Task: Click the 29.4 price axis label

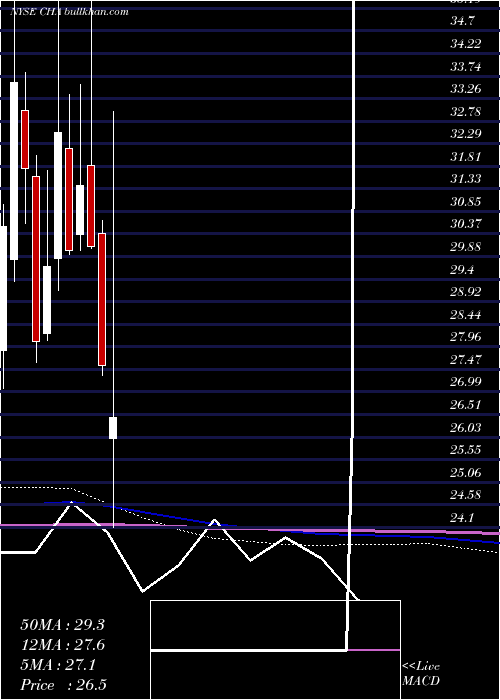Action: [462, 269]
